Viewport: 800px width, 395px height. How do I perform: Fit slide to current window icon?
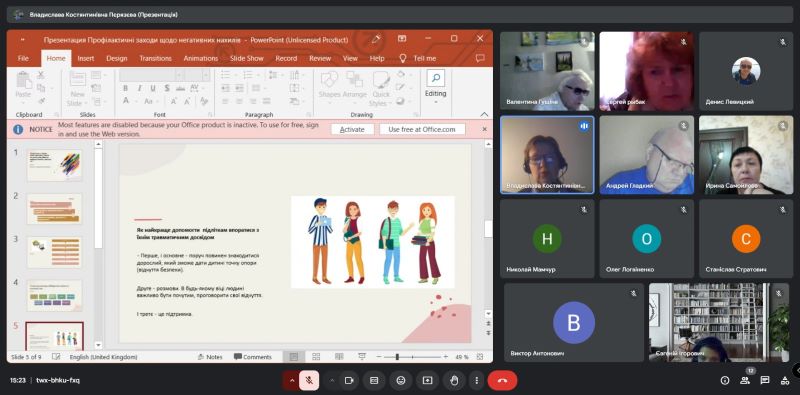[479, 357]
